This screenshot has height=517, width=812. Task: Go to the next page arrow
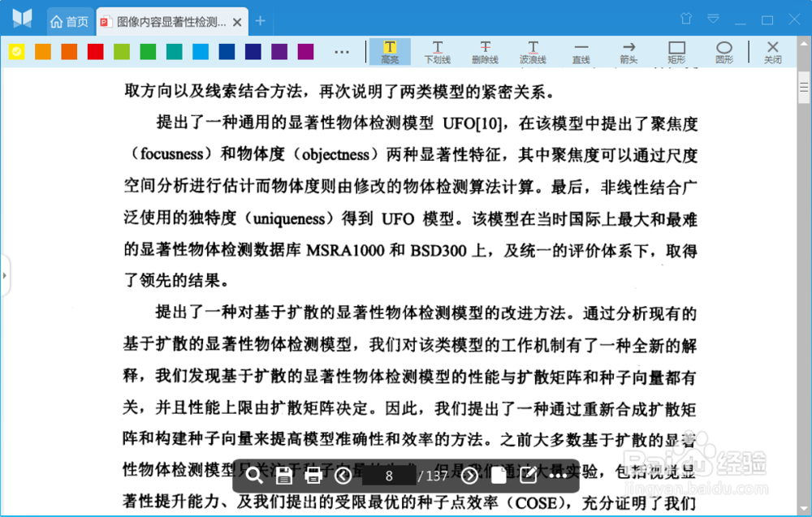(x=469, y=476)
